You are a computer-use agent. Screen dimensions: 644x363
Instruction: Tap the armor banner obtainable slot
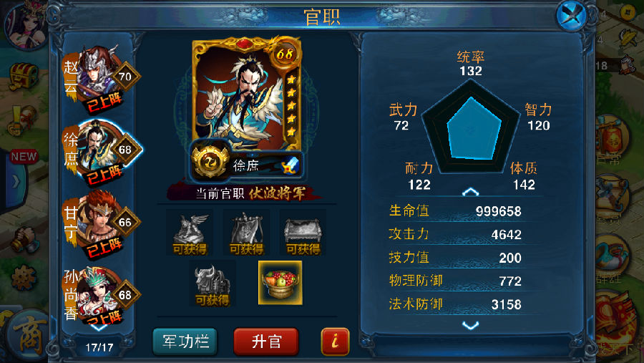pos(246,232)
